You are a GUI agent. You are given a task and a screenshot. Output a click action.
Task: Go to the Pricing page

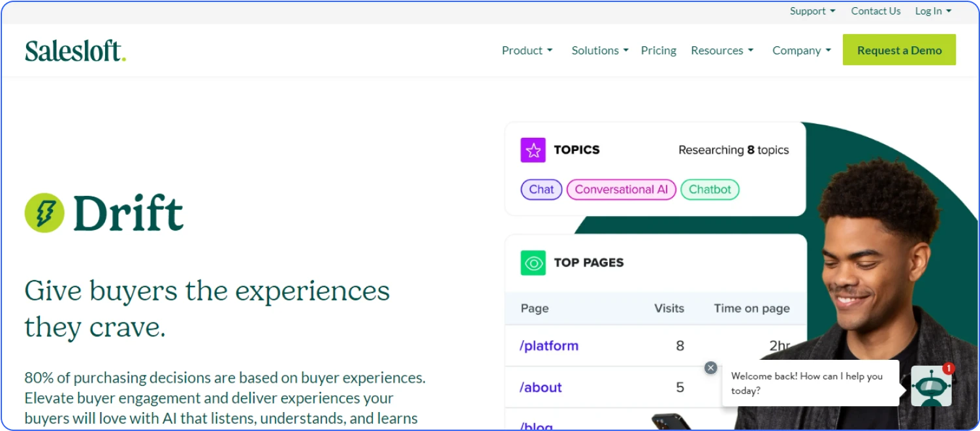pyautogui.click(x=658, y=50)
